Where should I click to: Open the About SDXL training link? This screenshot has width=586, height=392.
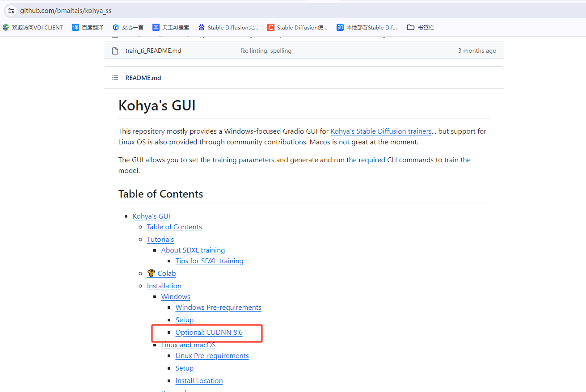[x=193, y=250]
